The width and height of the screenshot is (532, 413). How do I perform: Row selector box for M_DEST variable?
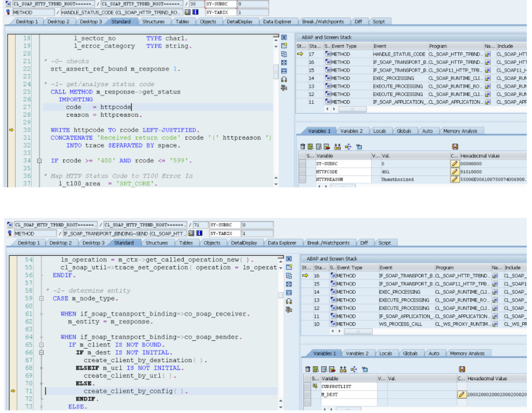point(308,395)
